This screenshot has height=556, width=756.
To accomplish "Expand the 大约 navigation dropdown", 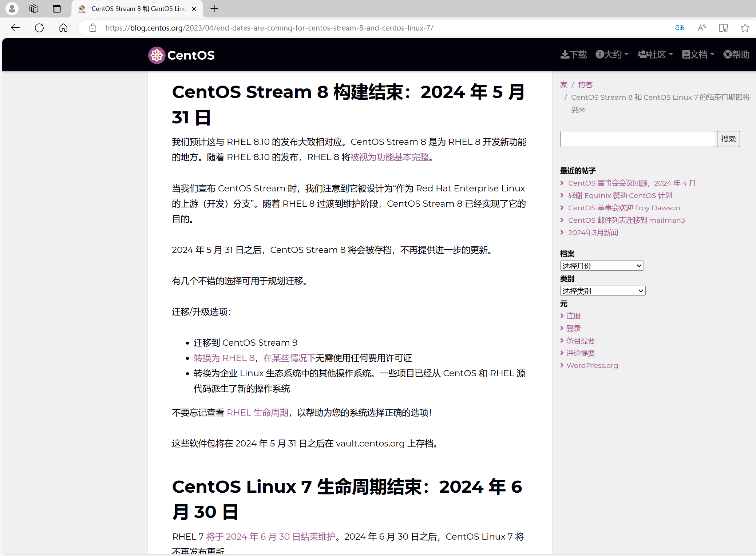I will point(612,54).
